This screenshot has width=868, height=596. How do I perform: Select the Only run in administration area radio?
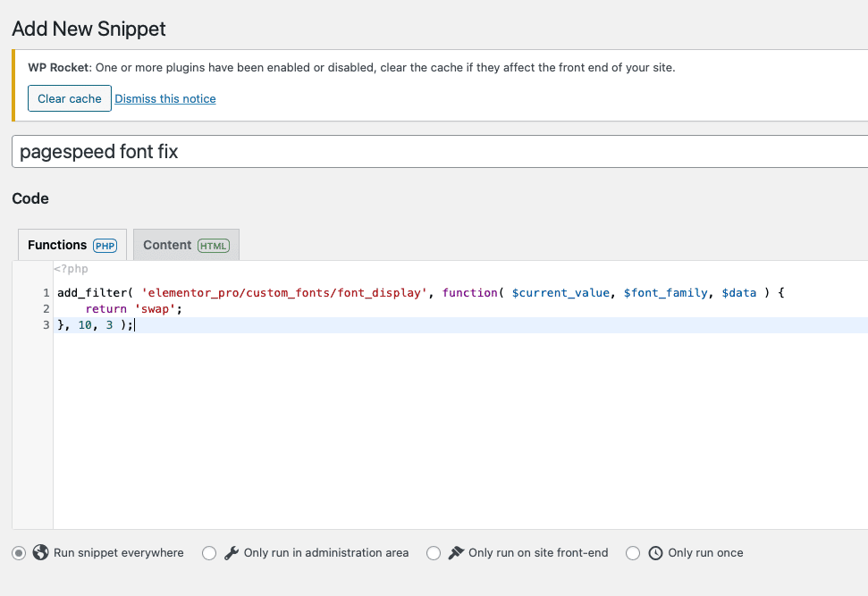tap(209, 553)
